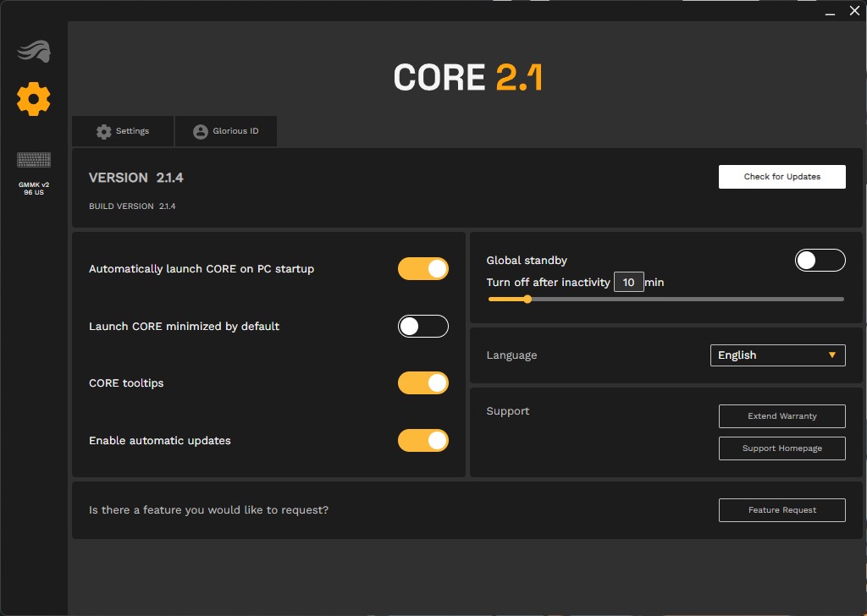Select the GMMK v2 96 US keyboard device
This screenshot has width=867, height=616.
pos(34,173)
